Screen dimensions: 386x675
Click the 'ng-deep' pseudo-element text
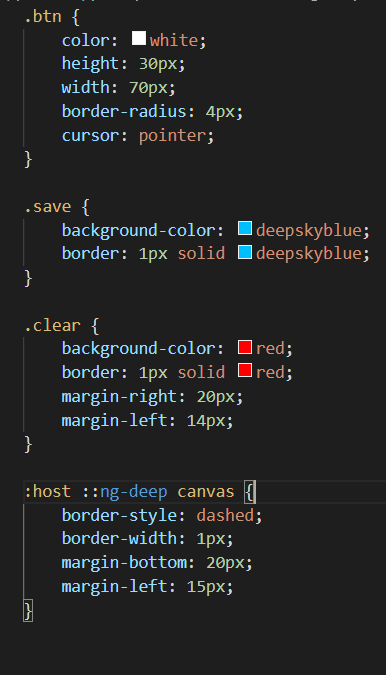(133, 492)
